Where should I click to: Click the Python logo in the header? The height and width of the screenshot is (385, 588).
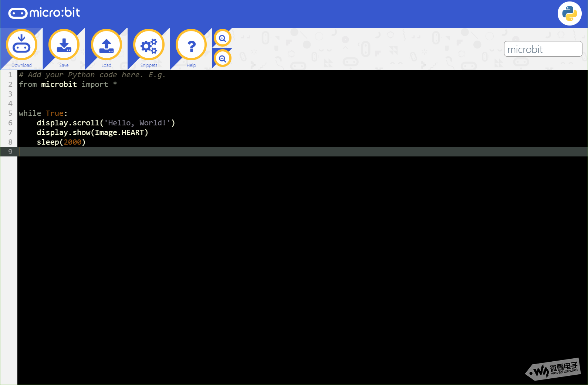570,14
